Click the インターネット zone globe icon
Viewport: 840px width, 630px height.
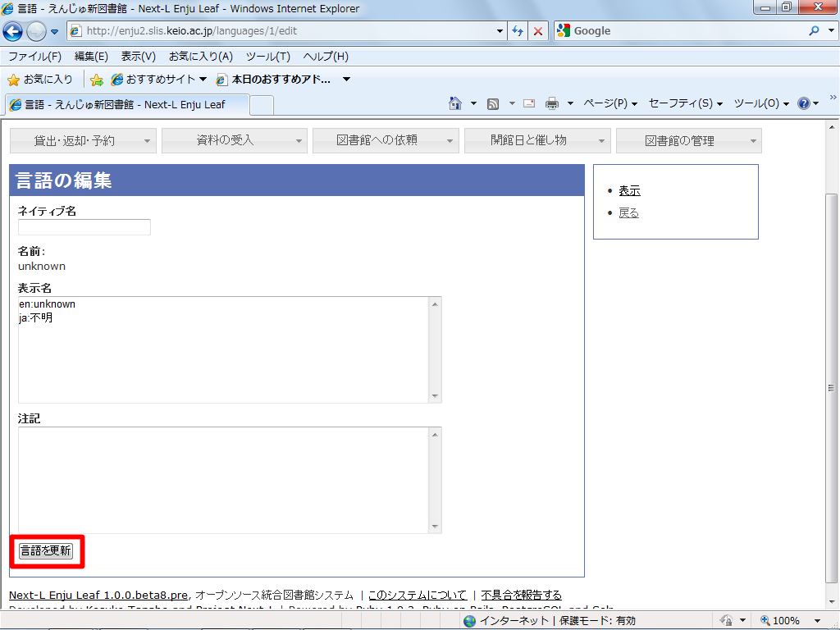(470, 621)
